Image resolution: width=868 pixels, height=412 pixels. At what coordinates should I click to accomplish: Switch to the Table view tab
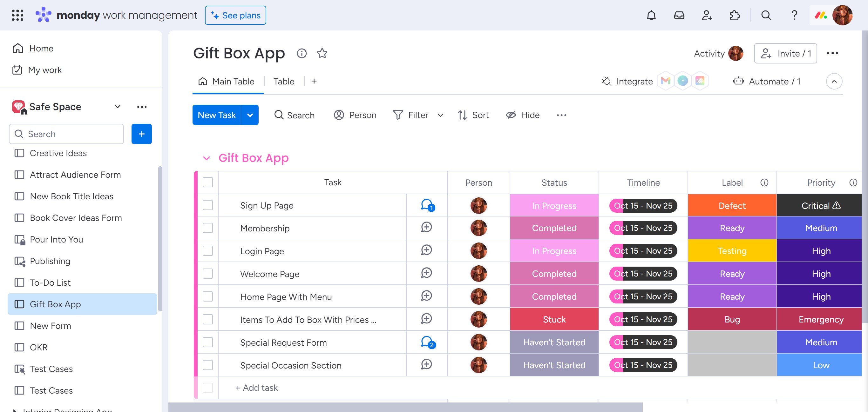click(283, 82)
